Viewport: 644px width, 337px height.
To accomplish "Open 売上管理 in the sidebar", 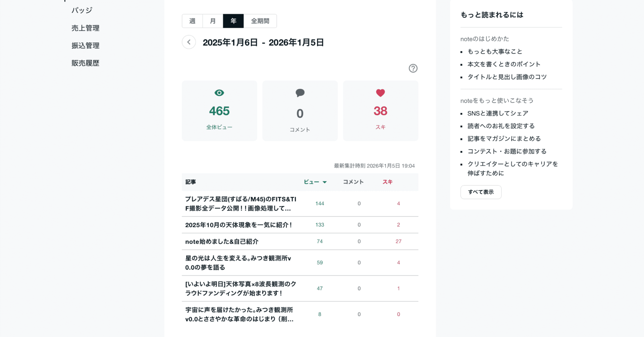I will coord(85,28).
